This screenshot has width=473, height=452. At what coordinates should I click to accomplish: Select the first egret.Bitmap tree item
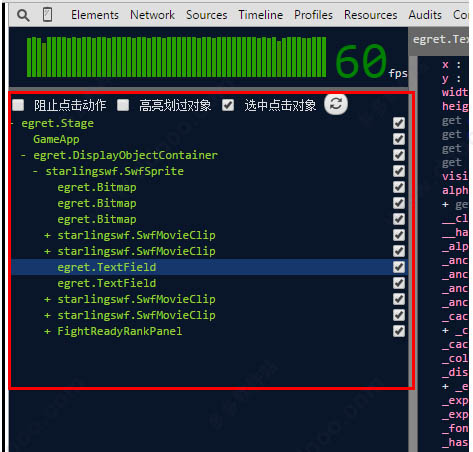[97, 187]
